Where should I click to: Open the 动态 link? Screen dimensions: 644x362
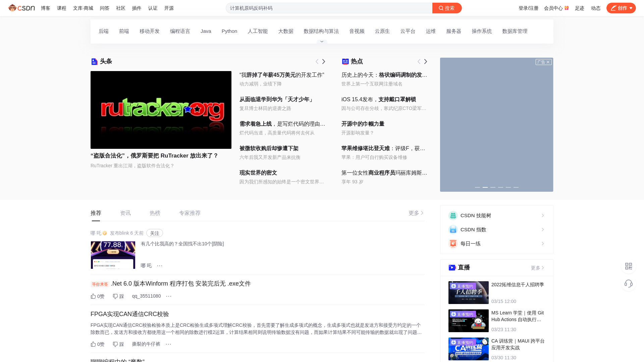click(596, 8)
